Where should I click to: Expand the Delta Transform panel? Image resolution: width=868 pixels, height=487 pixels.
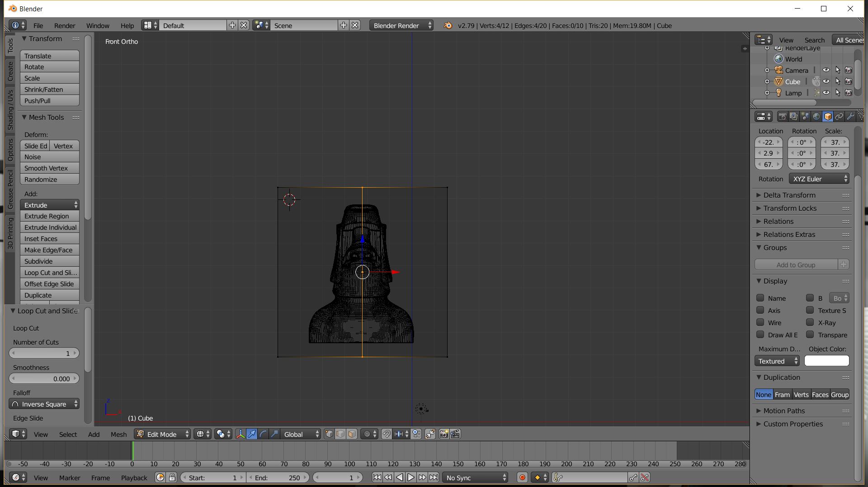[x=789, y=195]
